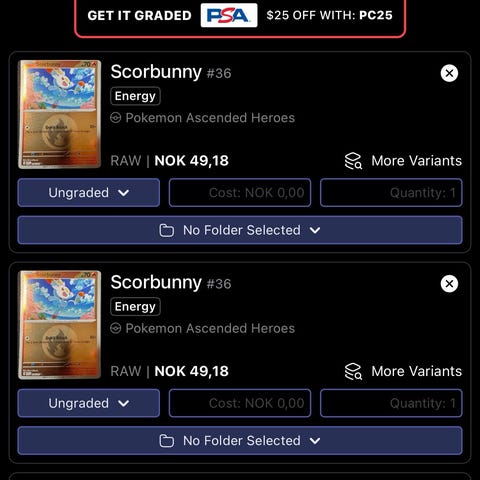This screenshot has width=480, height=480.
Task: Click folder icon in second No Folder Selected bar
Action: (167, 441)
